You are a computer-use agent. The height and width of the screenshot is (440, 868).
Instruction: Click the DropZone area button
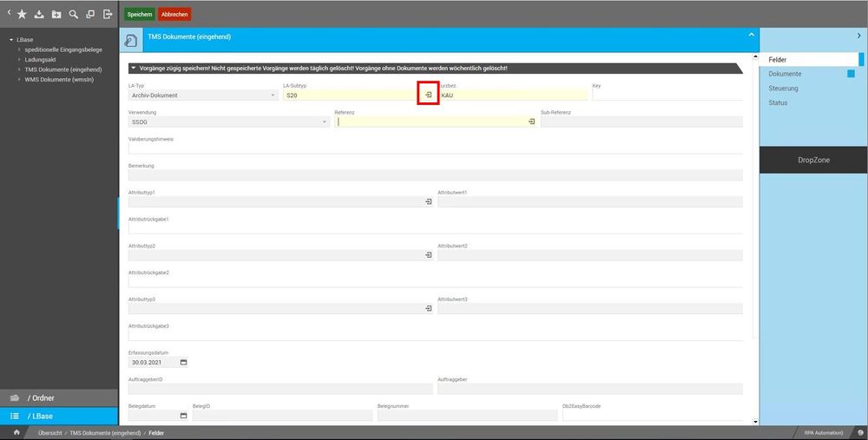(x=814, y=160)
